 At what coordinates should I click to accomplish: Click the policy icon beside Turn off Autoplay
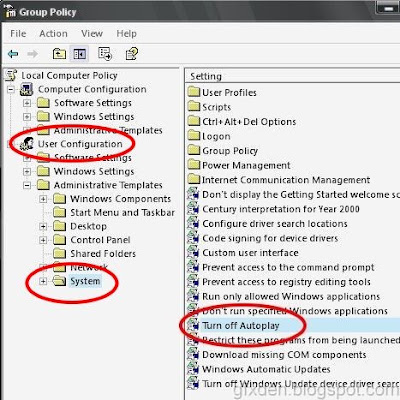pyautogui.click(x=193, y=325)
